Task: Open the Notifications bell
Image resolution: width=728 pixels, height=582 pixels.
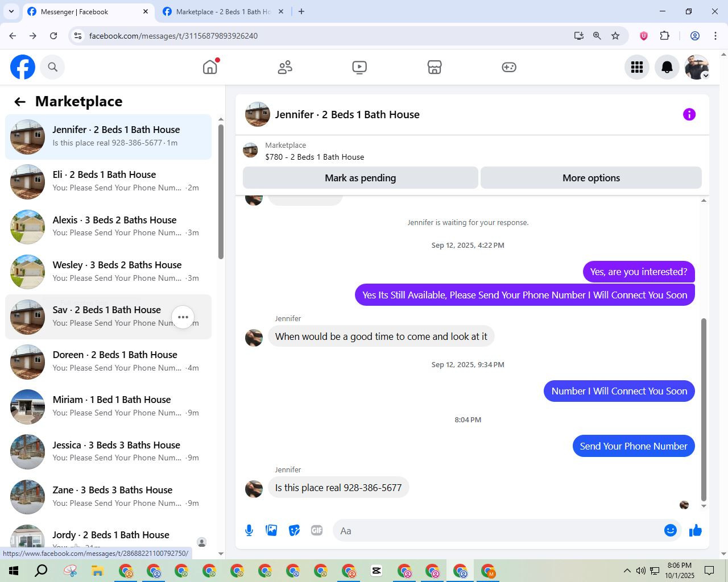Action: 667,67
